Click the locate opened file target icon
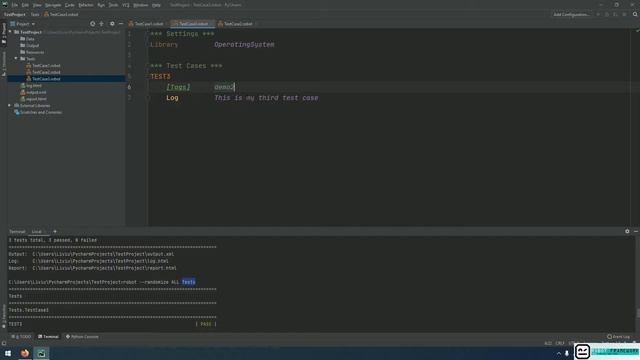Image resolution: width=640 pixels, height=360 pixels. click(93, 24)
